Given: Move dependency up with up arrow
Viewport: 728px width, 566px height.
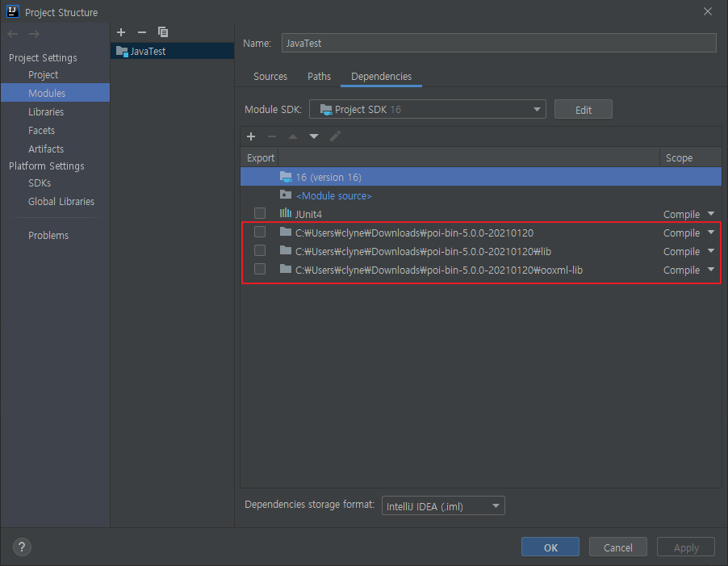Looking at the screenshot, I should 293,136.
